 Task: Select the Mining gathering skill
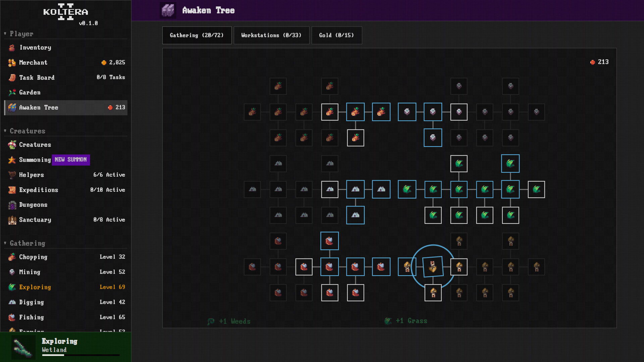30,272
